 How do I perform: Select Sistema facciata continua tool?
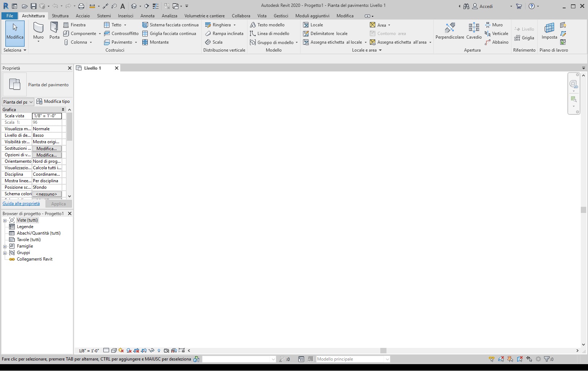point(170,25)
